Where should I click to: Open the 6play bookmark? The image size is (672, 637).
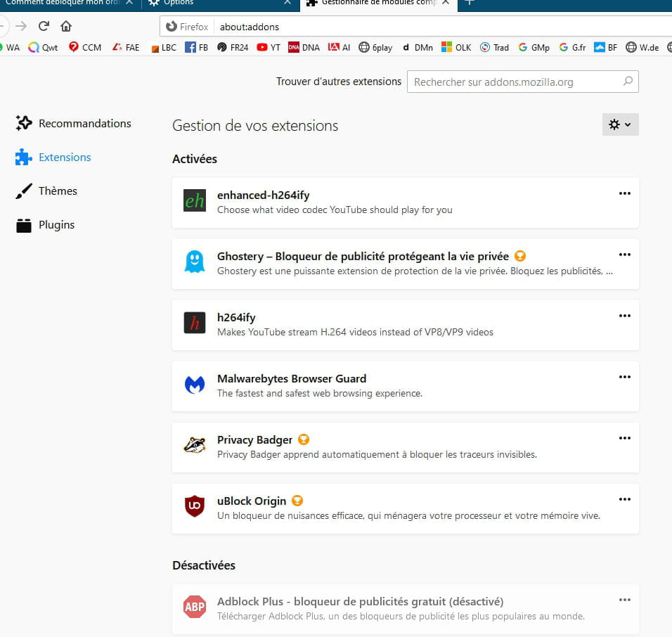pyautogui.click(x=375, y=47)
